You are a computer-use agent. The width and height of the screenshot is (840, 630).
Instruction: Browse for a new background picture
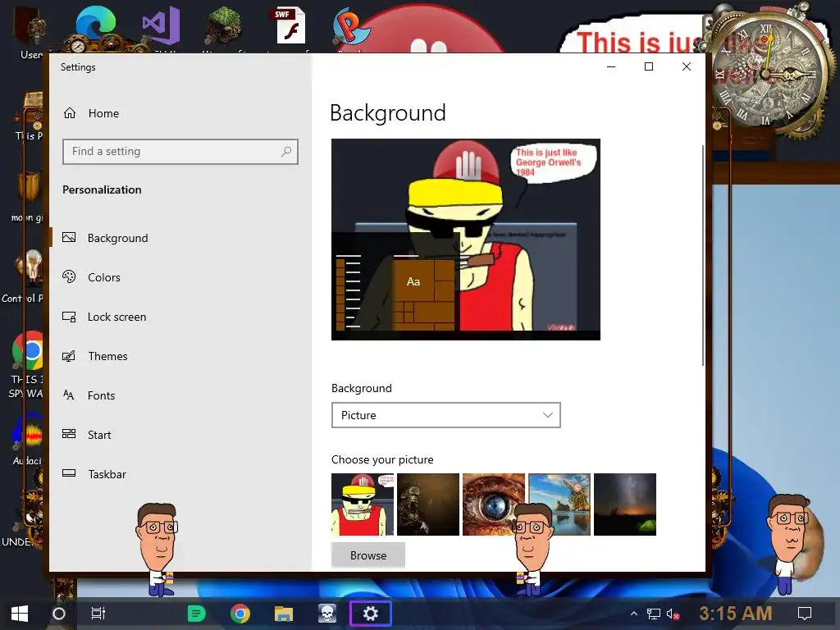click(368, 555)
